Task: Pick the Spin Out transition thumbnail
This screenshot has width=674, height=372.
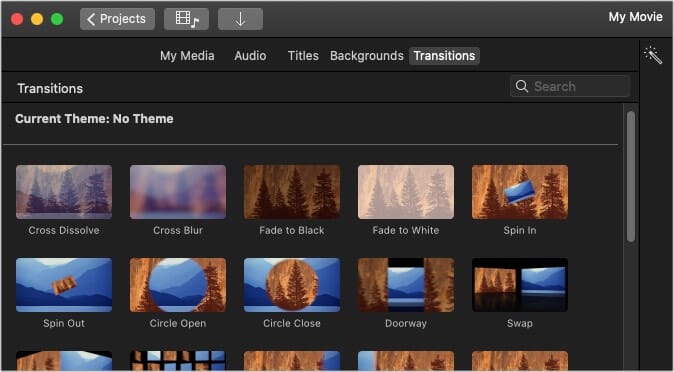Action: [x=64, y=285]
